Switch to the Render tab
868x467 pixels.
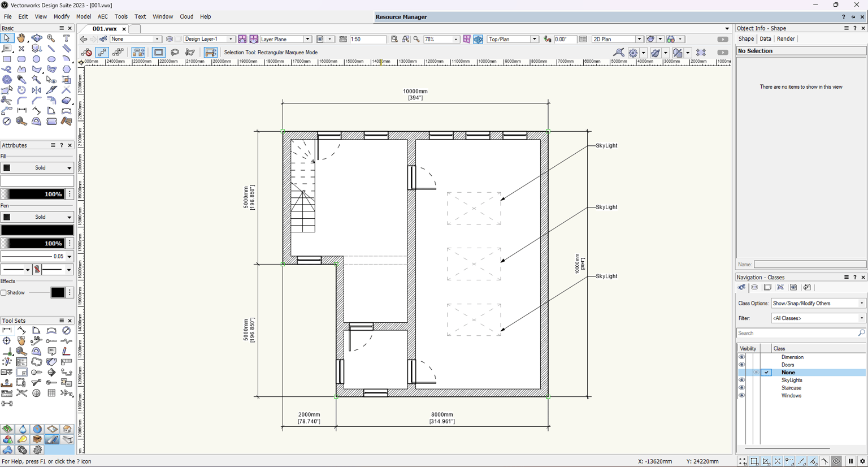point(785,39)
